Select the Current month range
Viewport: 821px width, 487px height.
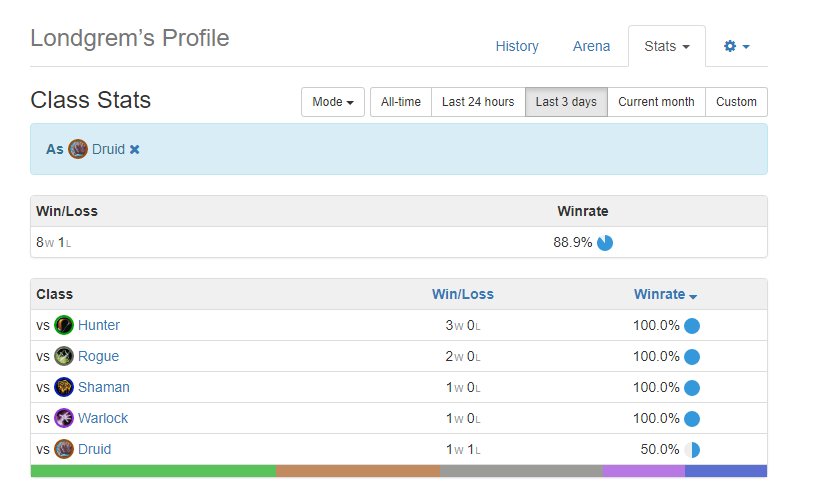pyautogui.click(x=656, y=102)
